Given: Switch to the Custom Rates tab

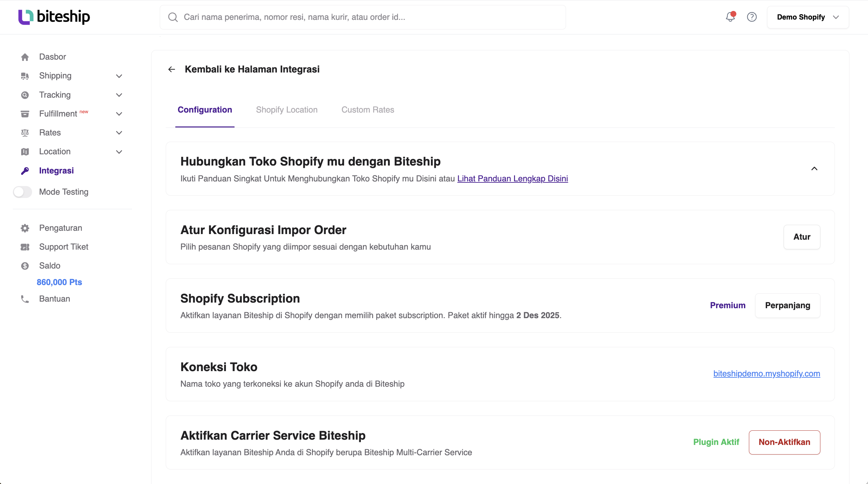Looking at the screenshot, I should [368, 110].
